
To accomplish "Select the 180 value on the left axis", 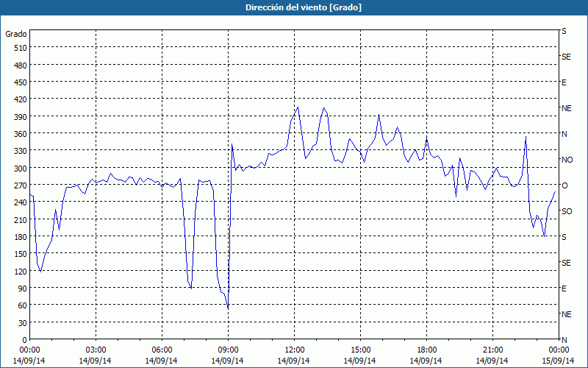I will click(21, 237).
